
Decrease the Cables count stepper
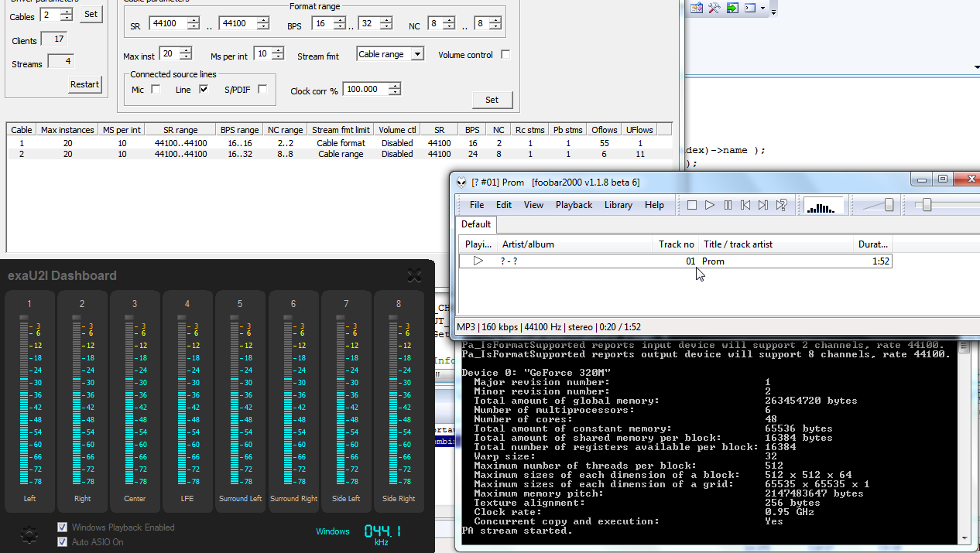(x=67, y=19)
